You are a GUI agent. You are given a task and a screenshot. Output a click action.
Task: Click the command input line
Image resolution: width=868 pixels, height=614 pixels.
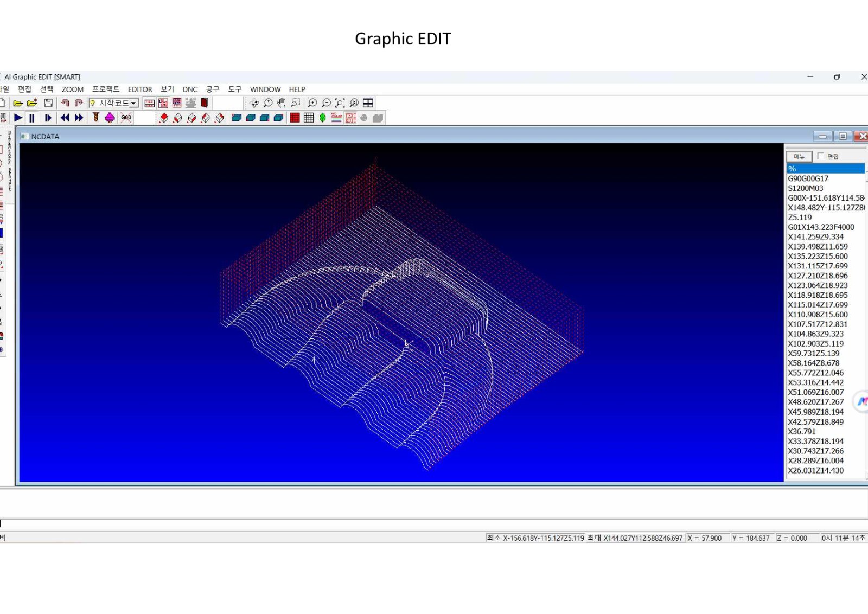click(434, 524)
